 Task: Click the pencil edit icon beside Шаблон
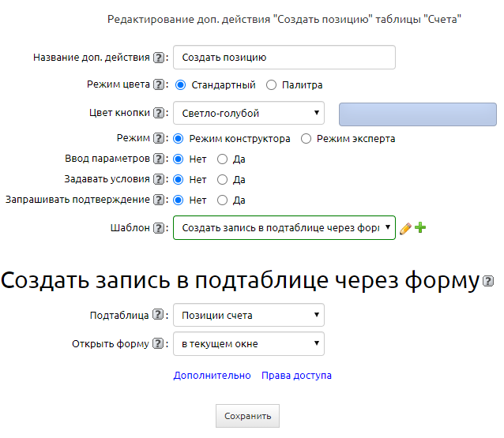pos(405,228)
